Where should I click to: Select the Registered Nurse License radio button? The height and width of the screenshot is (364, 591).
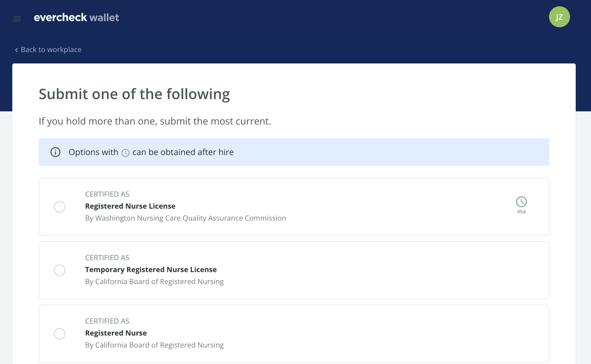pyautogui.click(x=60, y=207)
